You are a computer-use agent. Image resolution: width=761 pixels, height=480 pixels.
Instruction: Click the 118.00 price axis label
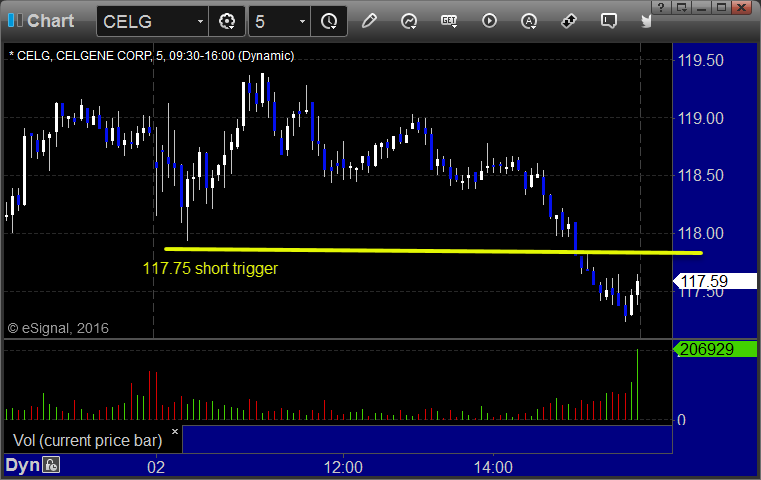coord(700,233)
